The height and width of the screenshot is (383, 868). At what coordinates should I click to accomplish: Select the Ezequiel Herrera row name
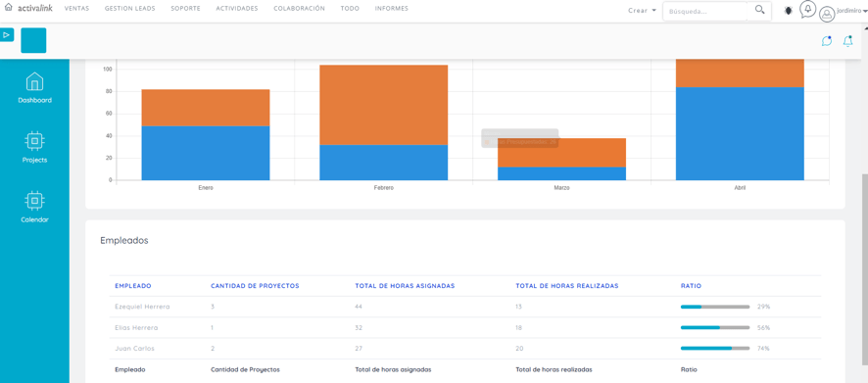pos(142,307)
